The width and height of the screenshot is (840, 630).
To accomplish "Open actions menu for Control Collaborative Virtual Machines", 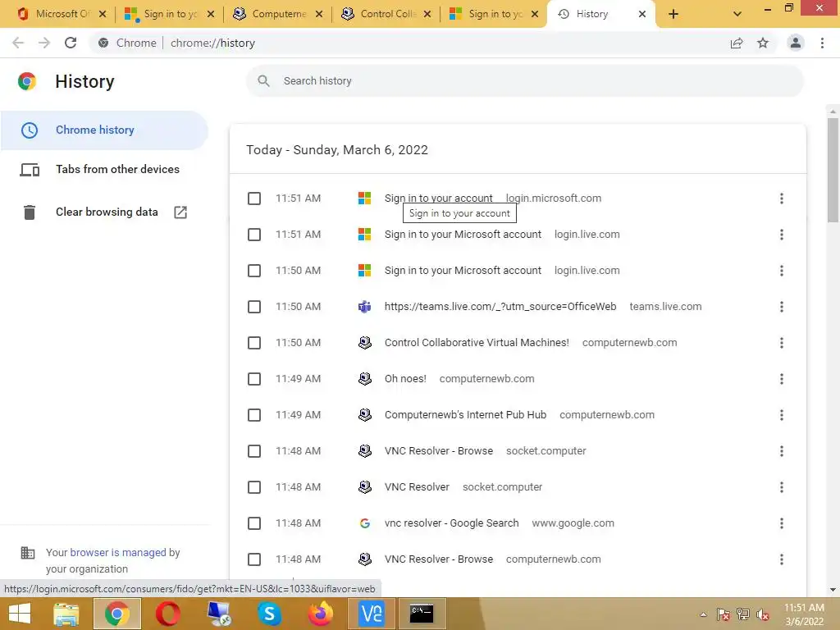I will point(782,343).
